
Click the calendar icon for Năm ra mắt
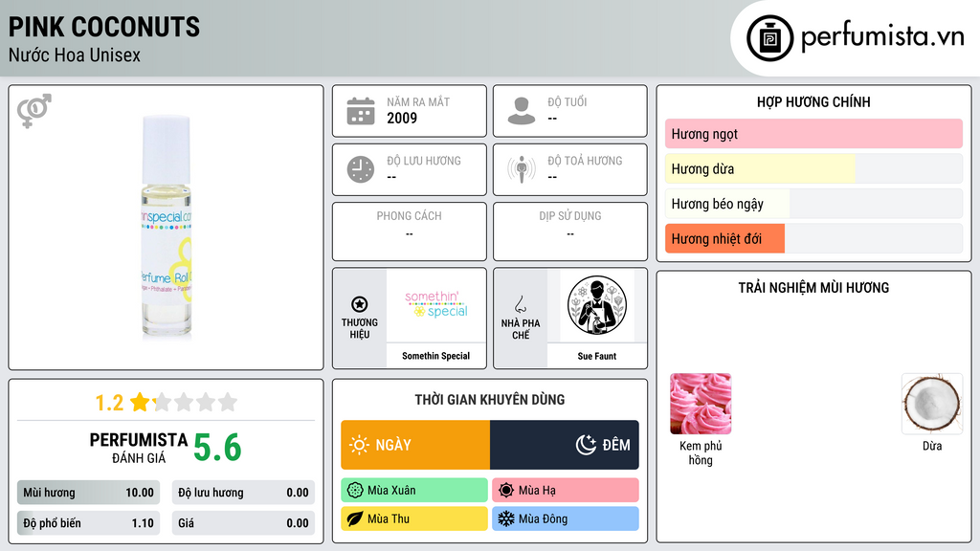(x=361, y=111)
